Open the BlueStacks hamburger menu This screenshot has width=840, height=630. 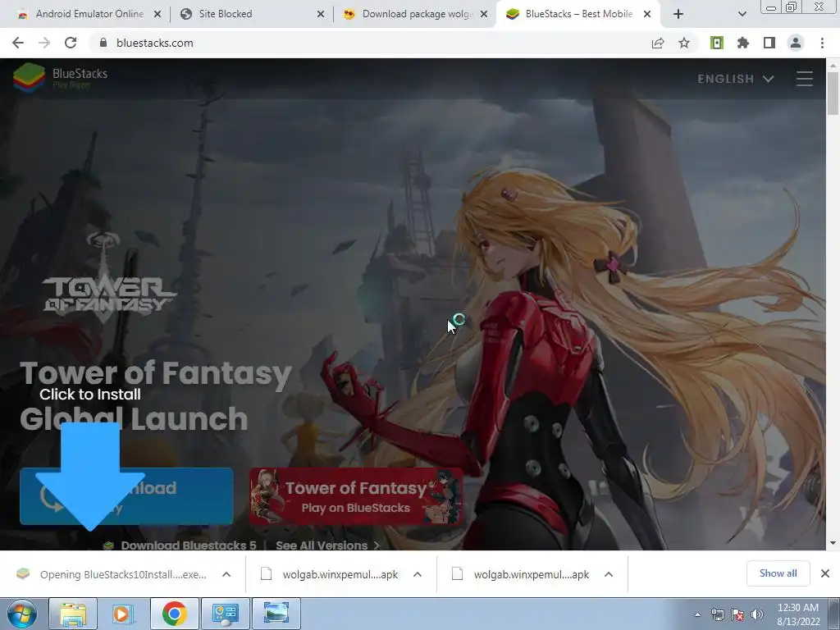click(804, 79)
